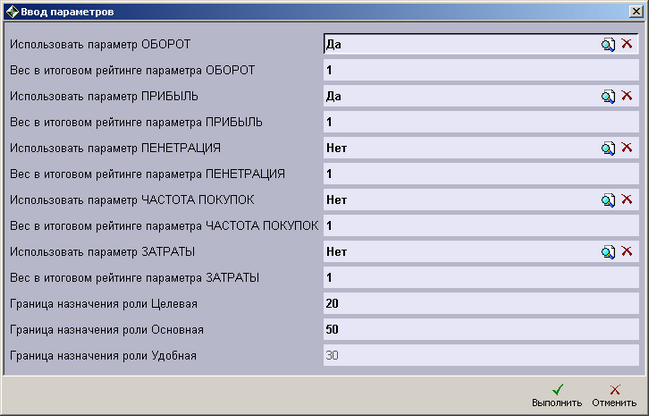Viewport: 649px width, 416px height.
Task: Click the Отменить button
Action: 614,395
